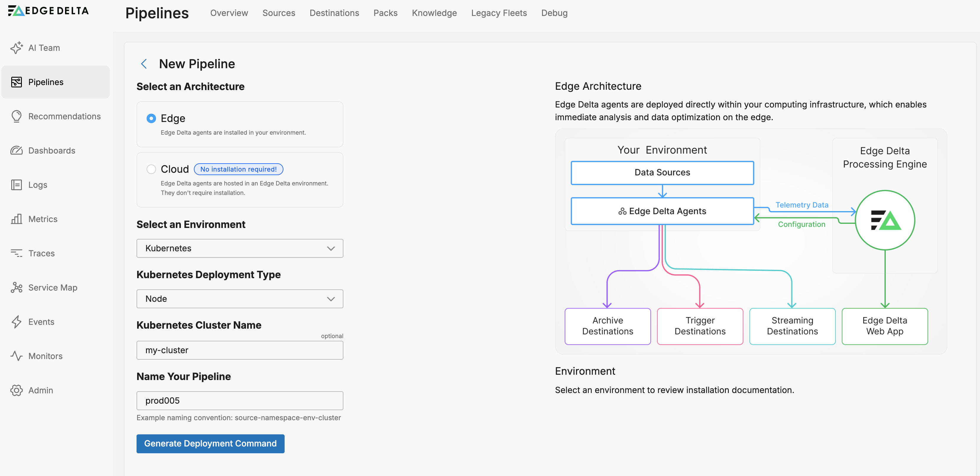980x476 pixels.
Task: Go to the Legacy Fleets tab
Action: (x=499, y=13)
